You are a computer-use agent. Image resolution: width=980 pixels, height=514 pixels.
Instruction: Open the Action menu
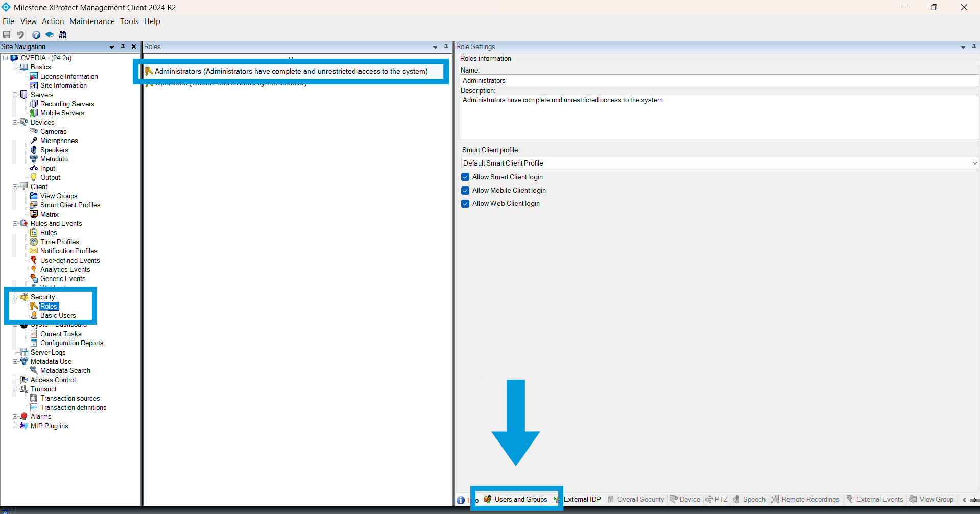pos(53,21)
